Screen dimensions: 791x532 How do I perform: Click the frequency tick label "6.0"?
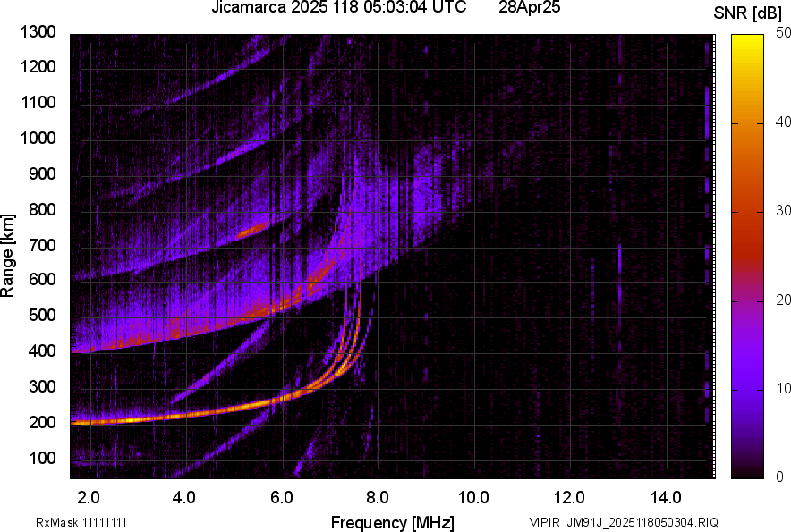tap(281, 498)
